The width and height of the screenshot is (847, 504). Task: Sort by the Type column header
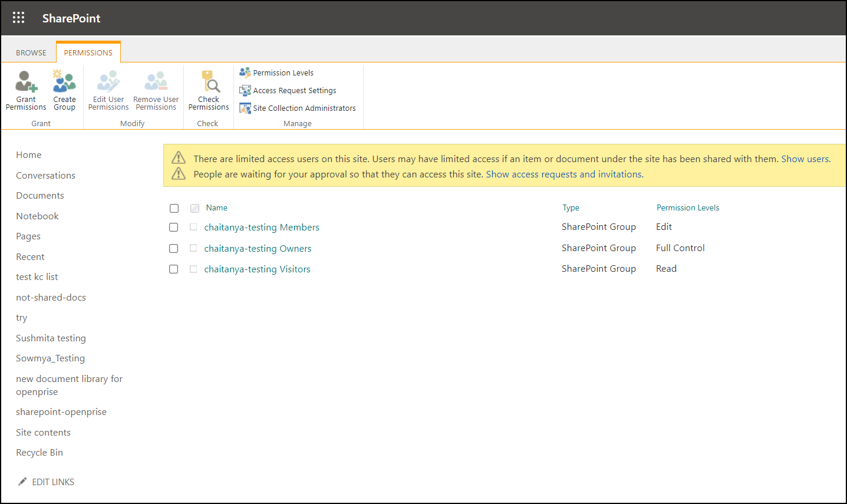click(x=571, y=207)
